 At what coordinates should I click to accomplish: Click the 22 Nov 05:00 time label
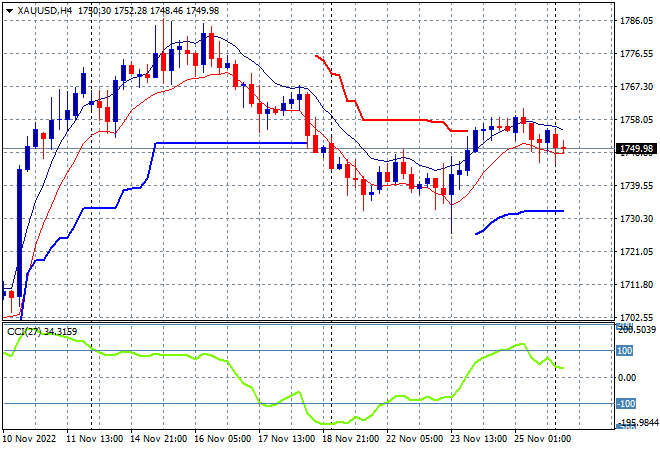click(415, 439)
